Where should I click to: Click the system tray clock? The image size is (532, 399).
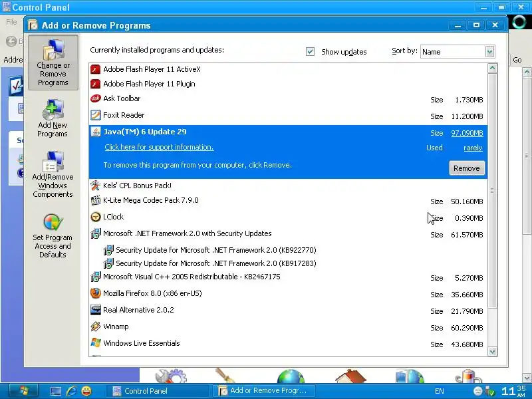(513, 391)
